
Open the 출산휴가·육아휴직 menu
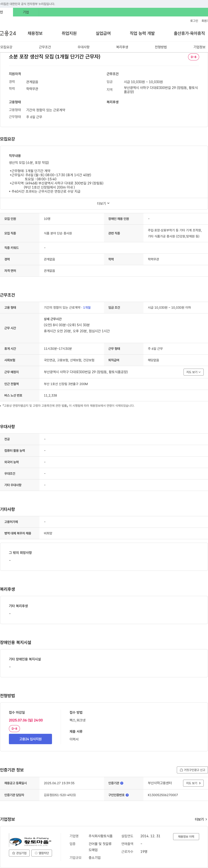pos(189,33)
